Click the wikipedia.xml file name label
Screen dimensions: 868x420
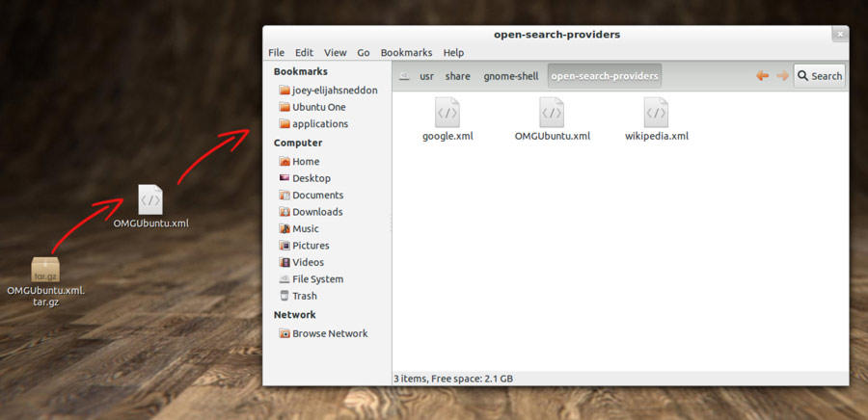point(657,136)
